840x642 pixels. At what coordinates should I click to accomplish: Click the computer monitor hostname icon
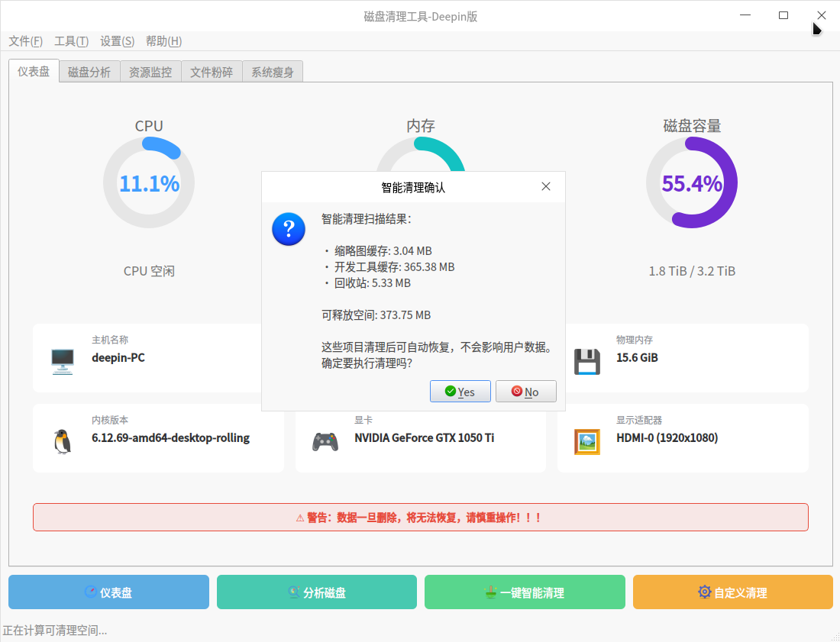coord(62,360)
